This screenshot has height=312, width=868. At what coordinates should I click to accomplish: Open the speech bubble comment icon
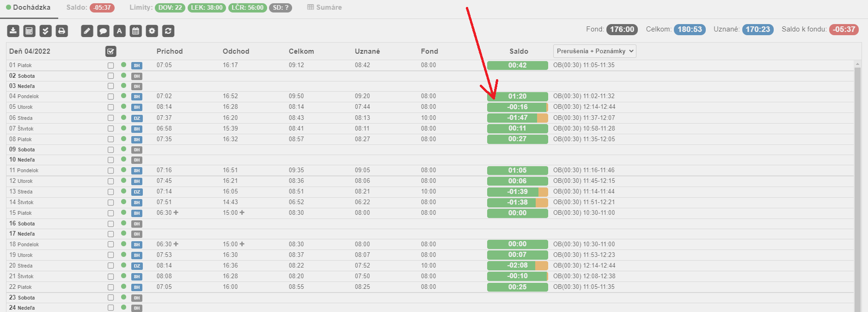(x=103, y=31)
